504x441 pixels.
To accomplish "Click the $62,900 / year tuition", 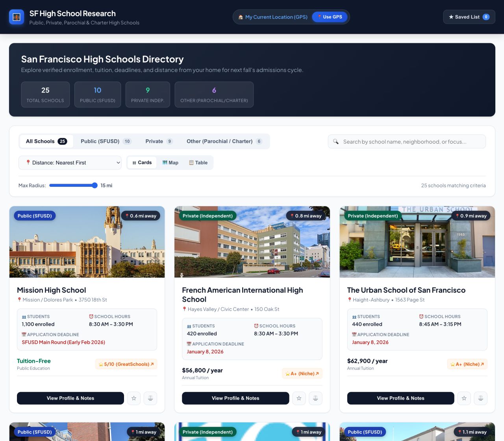I will point(367,361).
